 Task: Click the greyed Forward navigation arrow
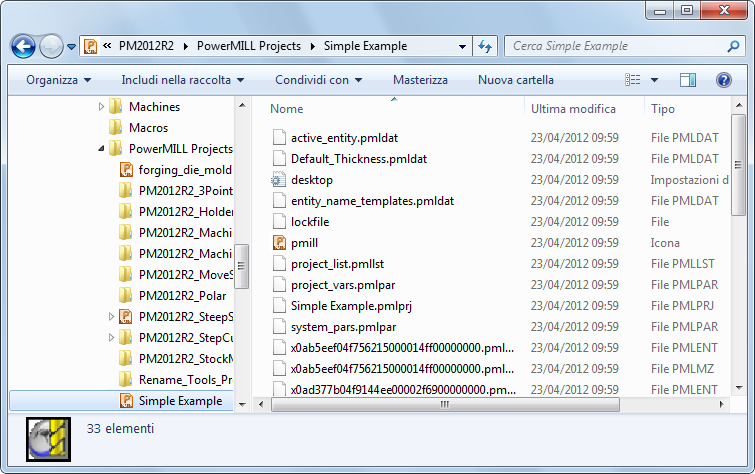point(51,47)
